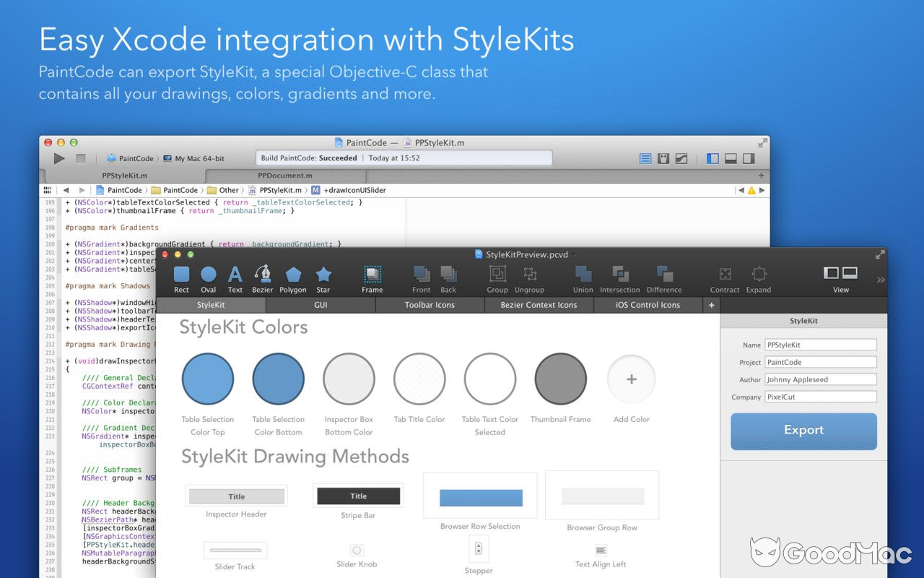The width and height of the screenshot is (924, 578).
Task: Switch to the PPDocument.m tab
Action: [286, 175]
